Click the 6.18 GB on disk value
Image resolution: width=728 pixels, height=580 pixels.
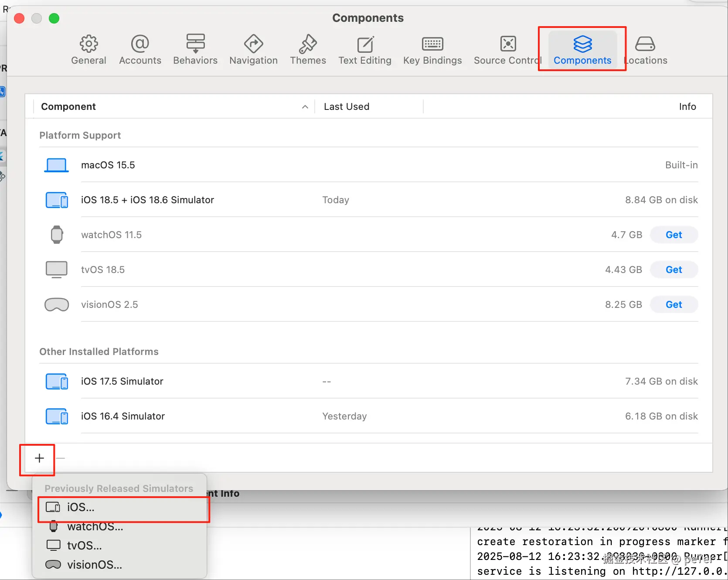[661, 416]
